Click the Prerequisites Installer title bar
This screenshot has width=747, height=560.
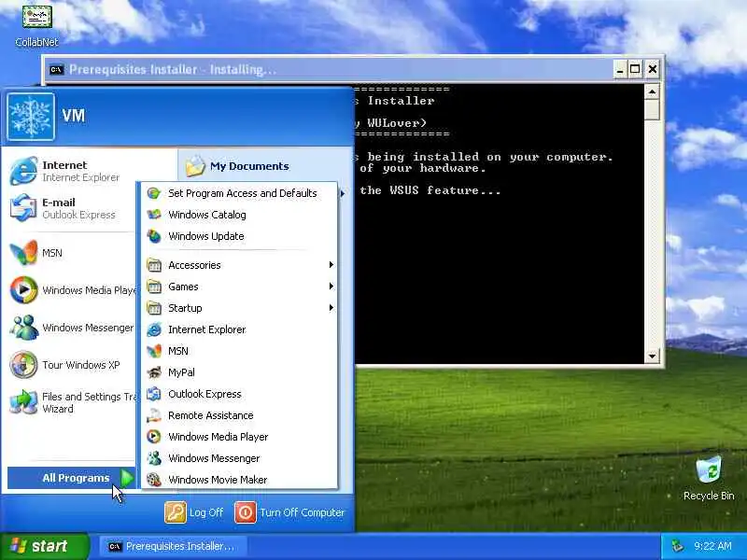coord(329,69)
